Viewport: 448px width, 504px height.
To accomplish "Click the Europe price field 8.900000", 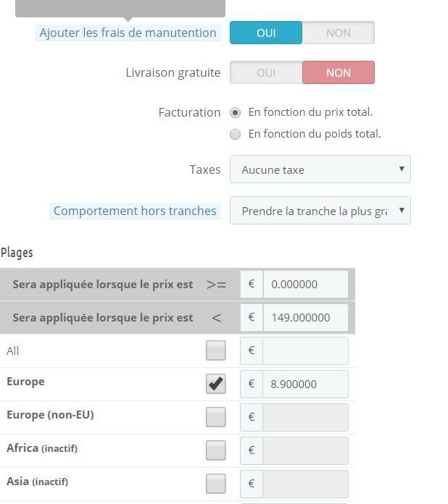I will click(305, 384).
